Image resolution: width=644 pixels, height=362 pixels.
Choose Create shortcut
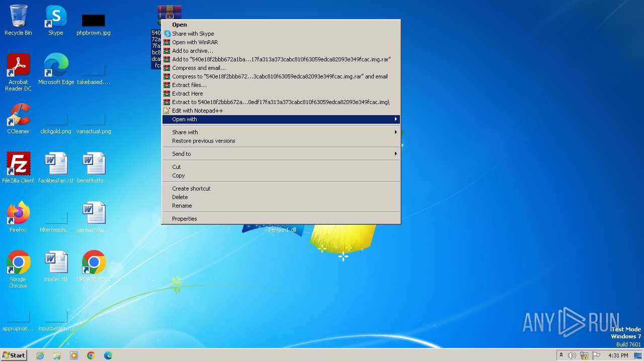(281, 189)
